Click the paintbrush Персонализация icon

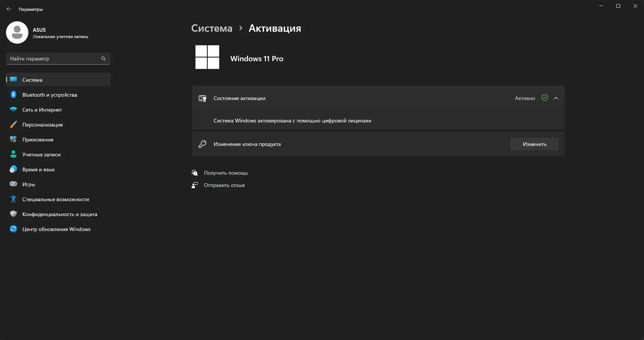click(x=13, y=125)
